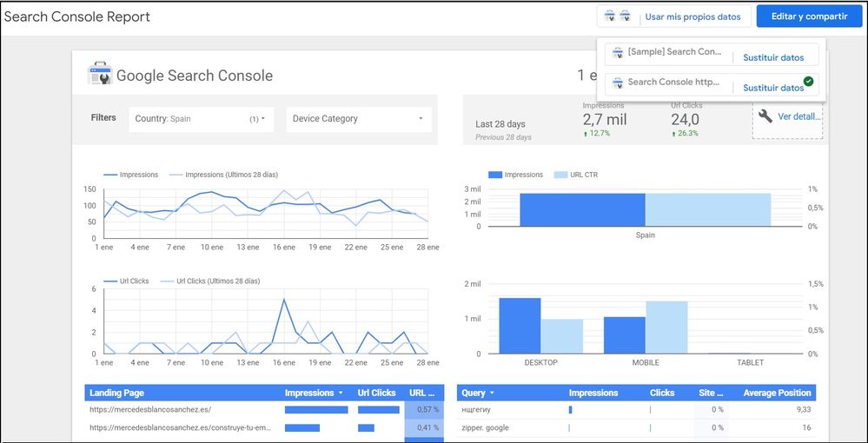Click the Impressions legend in the line chart
The image size is (868, 443).
click(x=130, y=175)
